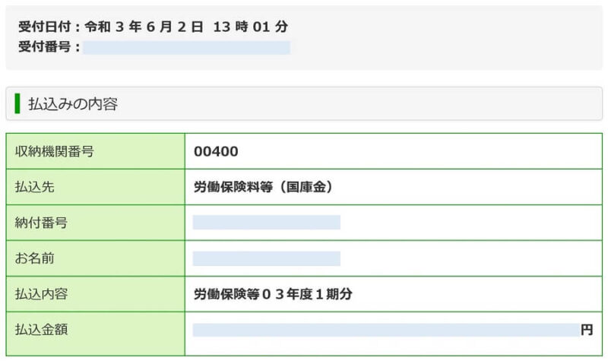Select the 00400 value

point(216,151)
